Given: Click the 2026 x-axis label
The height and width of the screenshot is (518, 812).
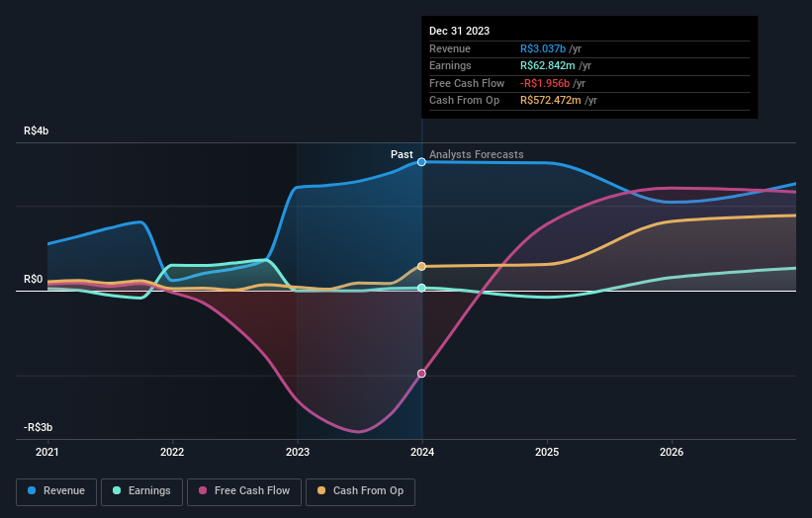Looking at the screenshot, I should [x=672, y=452].
